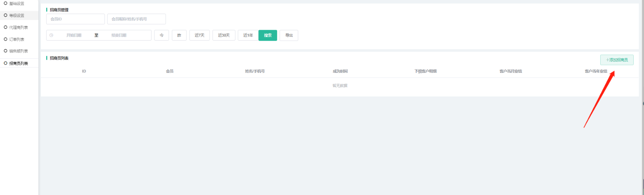644x195 pixels.
Task: Focus the 会员昵称/姓名/手机号 search field
Action: pos(136,19)
